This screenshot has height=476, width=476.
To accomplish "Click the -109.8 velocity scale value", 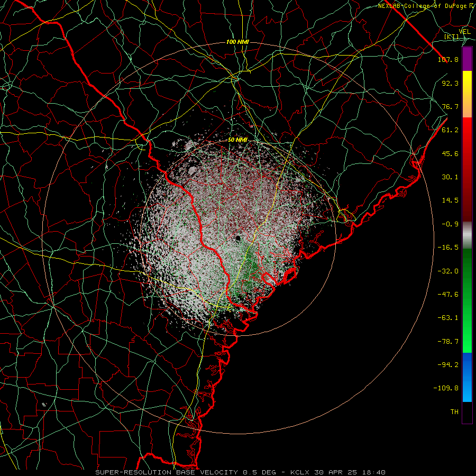I will (x=446, y=388).
